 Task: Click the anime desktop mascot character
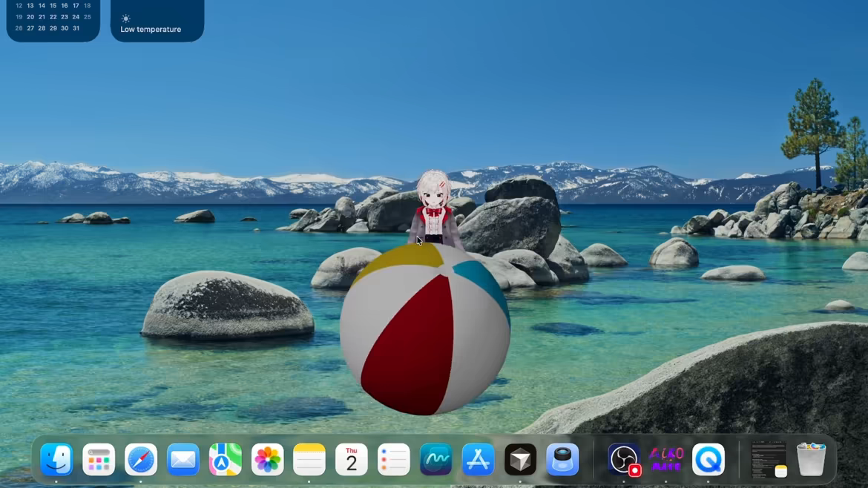click(x=435, y=209)
